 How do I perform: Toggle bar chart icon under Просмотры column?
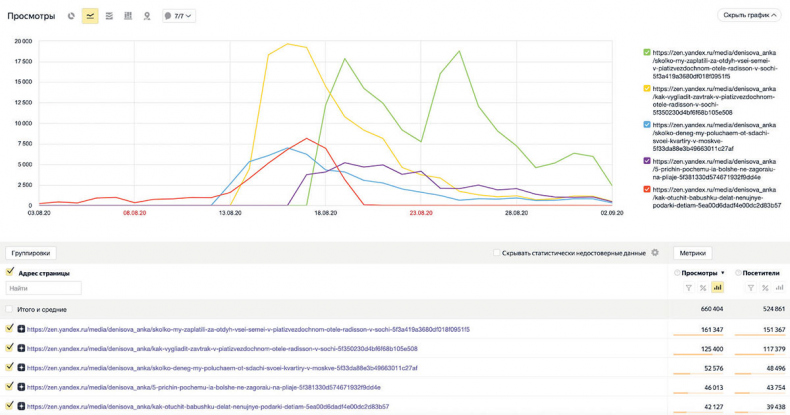[717, 288]
